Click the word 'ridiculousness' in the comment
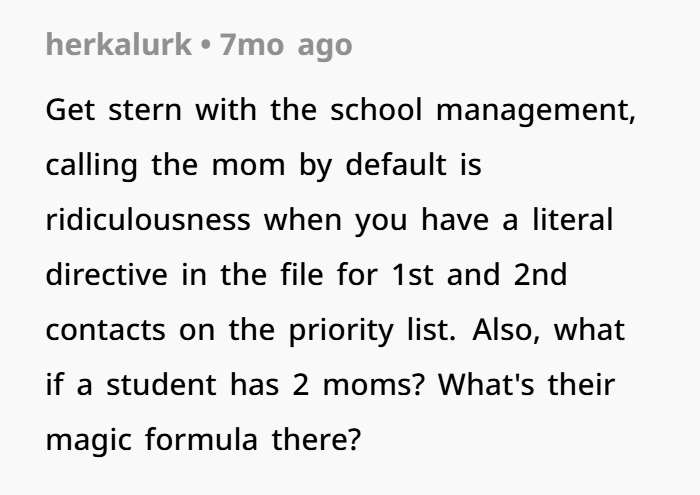700x495 pixels. click(x=148, y=220)
